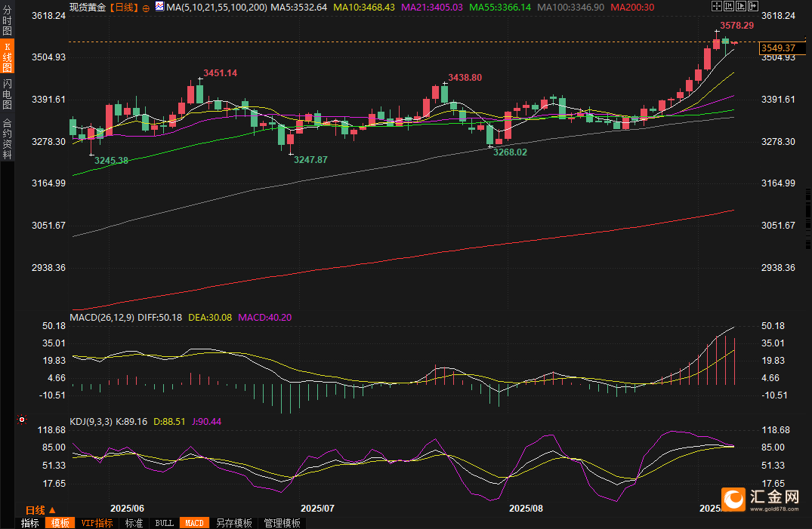Click 另存模板 to save template
Image resolution: width=812 pixels, height=529 pixels.
pos(233,523)
